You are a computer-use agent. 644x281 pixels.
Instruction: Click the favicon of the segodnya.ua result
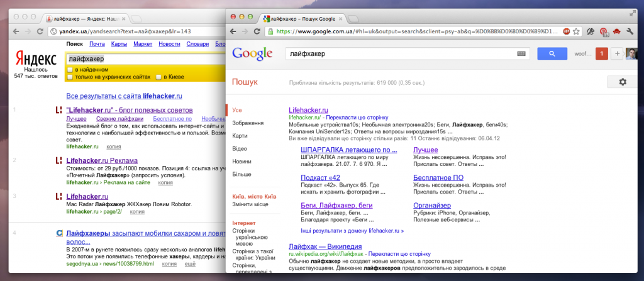click(60, 233)
